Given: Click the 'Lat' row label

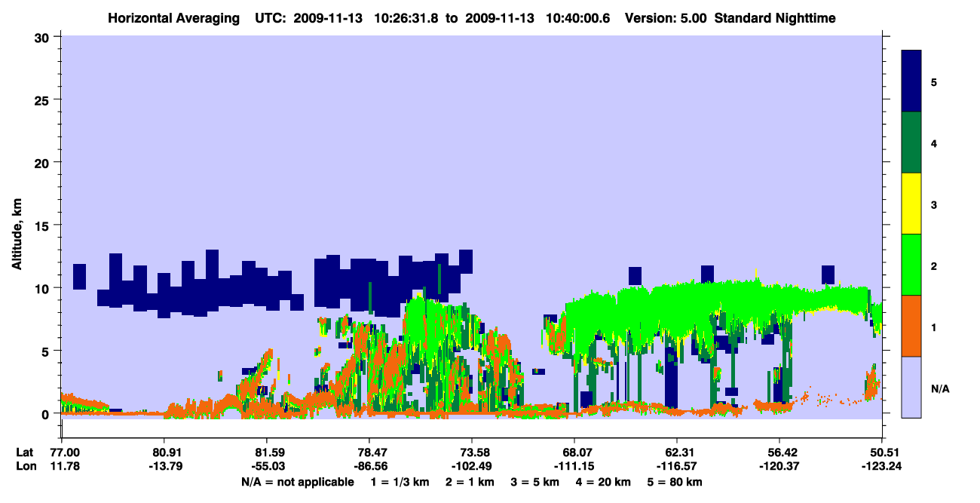Looking at the screenshot, I should [x=25, y=452].
